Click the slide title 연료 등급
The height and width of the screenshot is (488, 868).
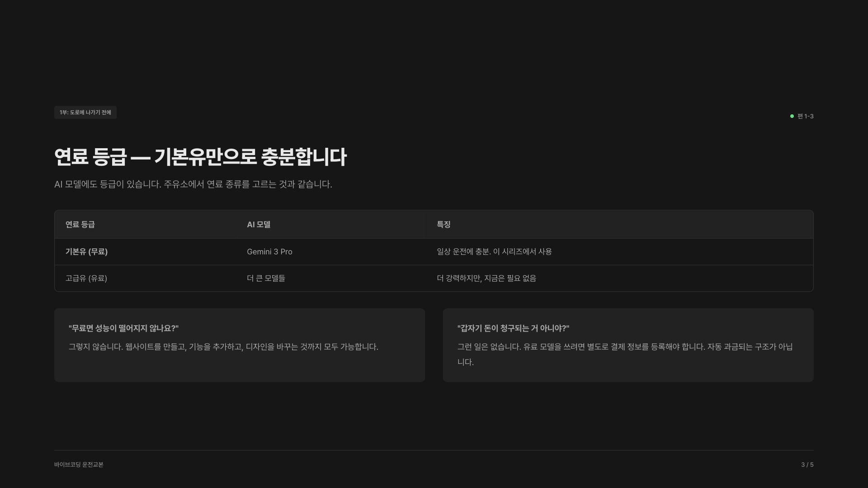click(x=200, y=157)
